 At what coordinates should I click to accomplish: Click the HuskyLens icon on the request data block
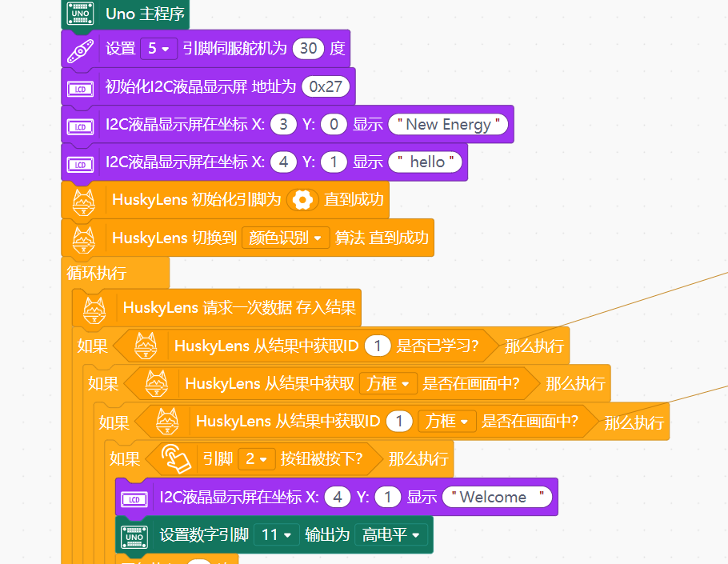(95, 308)
